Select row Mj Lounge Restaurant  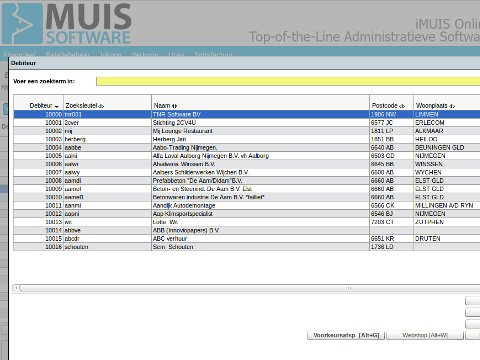pos(247,131)
